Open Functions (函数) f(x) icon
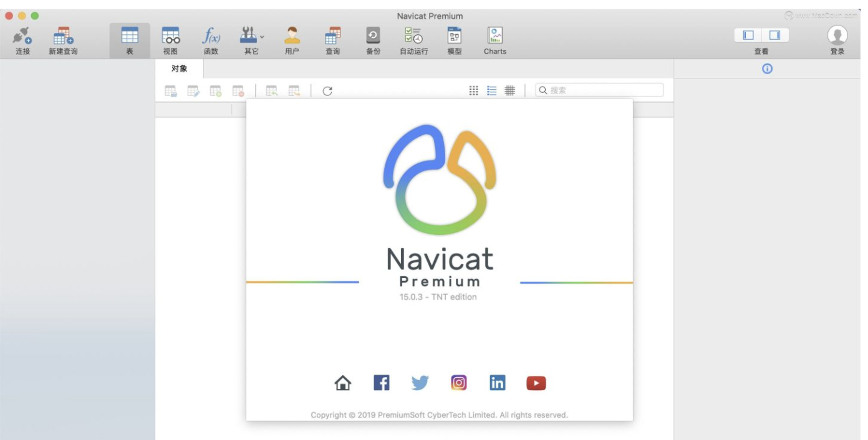The height and width of the screenshot is (440, 868). [x=211, y=36]
